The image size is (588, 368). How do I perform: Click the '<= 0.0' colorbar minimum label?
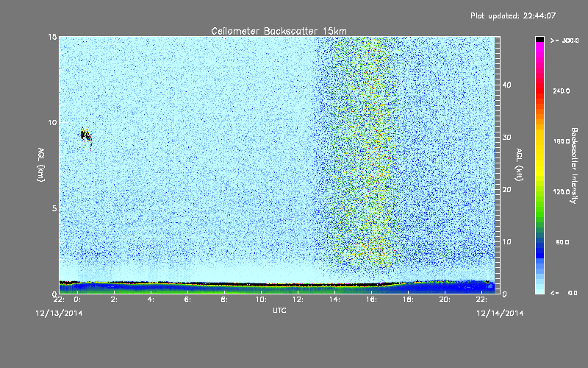click(x=564, y=293)
